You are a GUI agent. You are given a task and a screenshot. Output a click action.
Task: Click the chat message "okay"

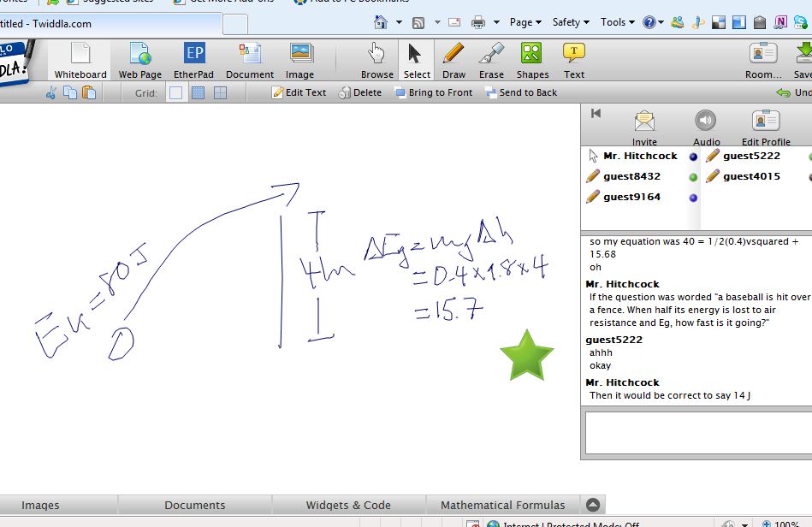pos(600,365)
